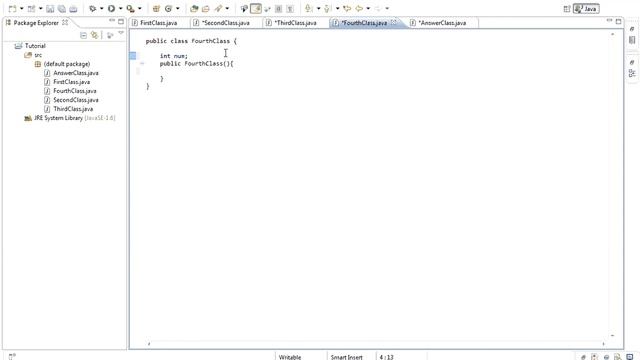640x360 pixels.
Task: Click the editor horizontal scrollbar right arrow
Action: pos(603,344)
